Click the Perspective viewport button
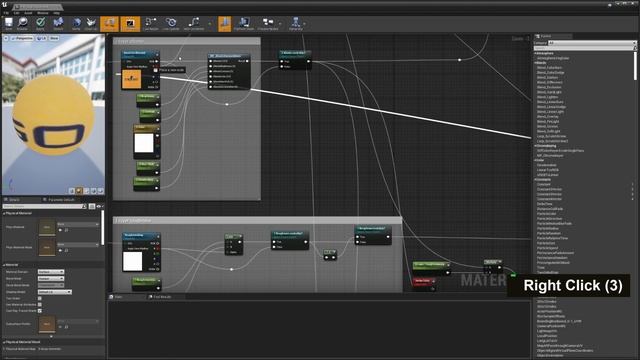The image size is (640, 360). (22, 38)
